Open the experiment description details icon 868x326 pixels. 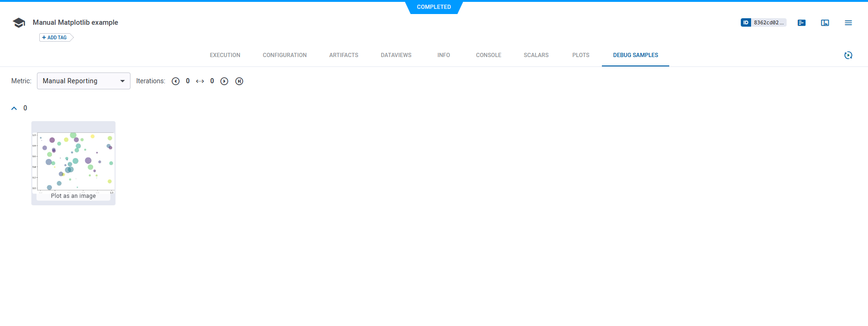coord(802,23)
